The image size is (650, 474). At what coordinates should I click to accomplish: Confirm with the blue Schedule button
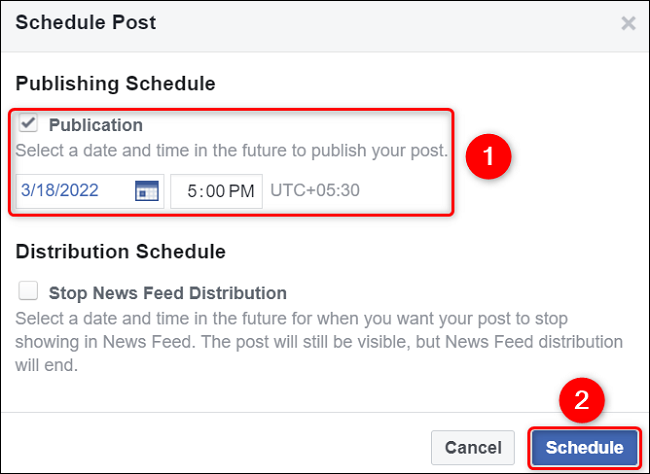[x=585, y=447]
